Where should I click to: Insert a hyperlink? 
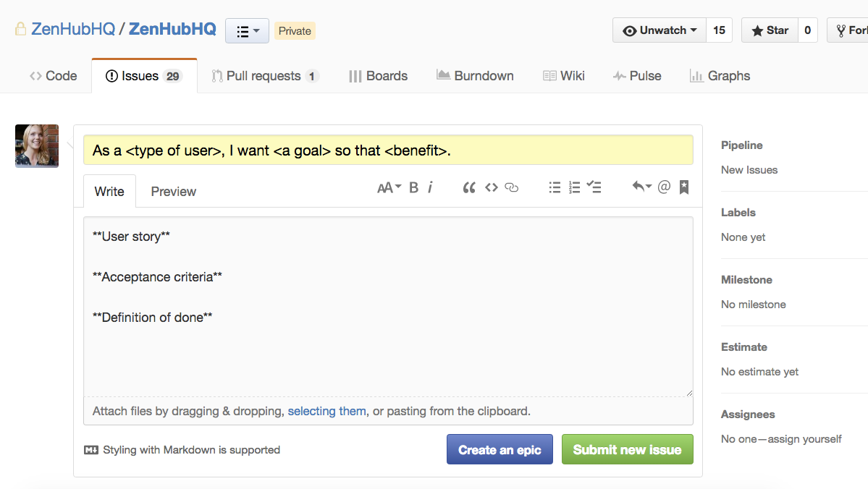pyautogui.click(x=512, y=187)
